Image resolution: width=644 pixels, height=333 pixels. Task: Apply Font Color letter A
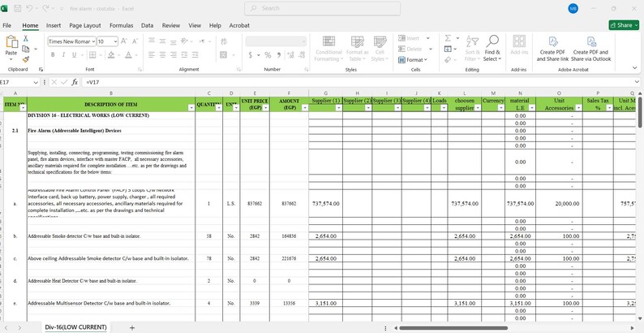[x=128, y=54]
